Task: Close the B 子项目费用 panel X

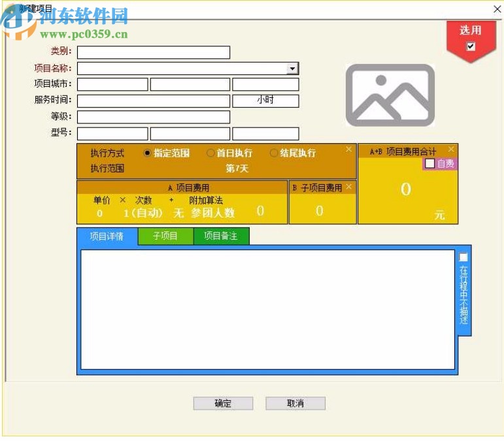Action: (349, 187)
